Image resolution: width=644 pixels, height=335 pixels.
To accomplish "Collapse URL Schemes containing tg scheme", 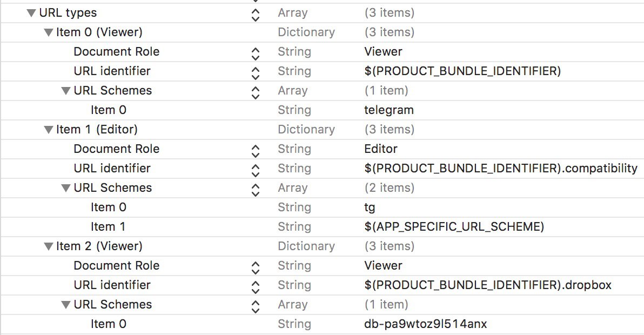I will [x=66, y=188].
